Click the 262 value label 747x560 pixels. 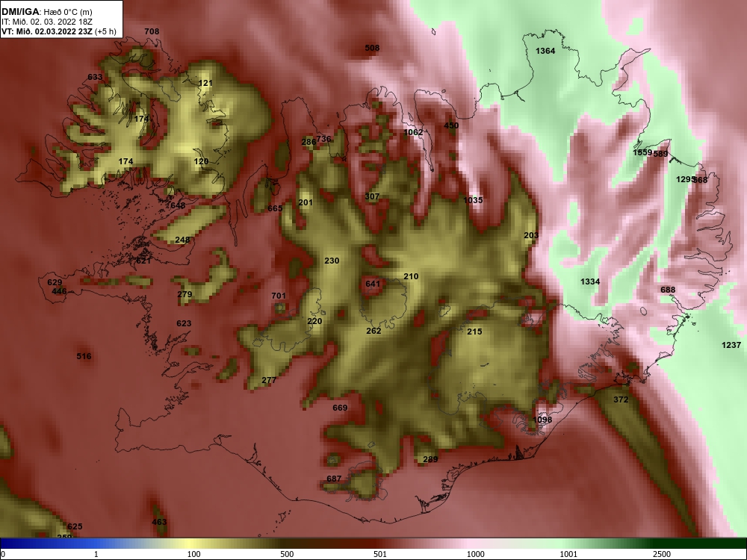(x=373, y=331)
